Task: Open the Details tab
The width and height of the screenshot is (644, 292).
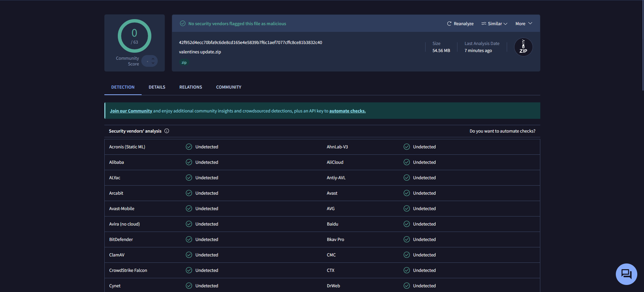Action: pyautogui.click(x=157, y=87)
